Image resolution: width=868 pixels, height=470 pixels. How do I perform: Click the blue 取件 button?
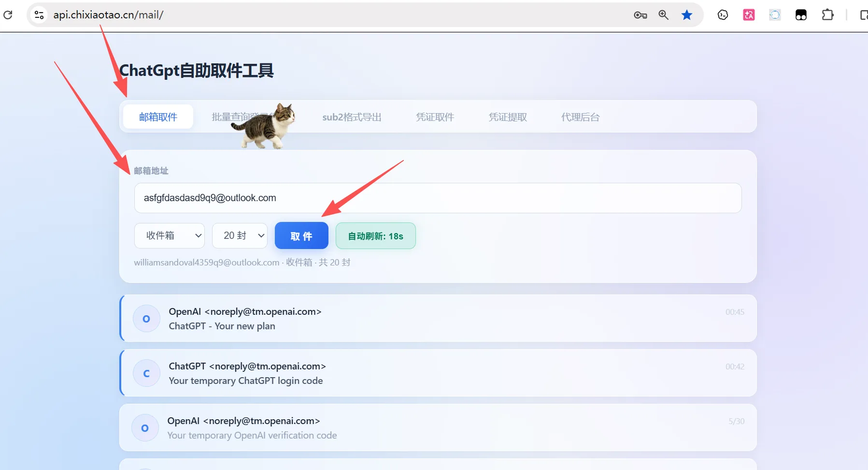click(301, 236)
